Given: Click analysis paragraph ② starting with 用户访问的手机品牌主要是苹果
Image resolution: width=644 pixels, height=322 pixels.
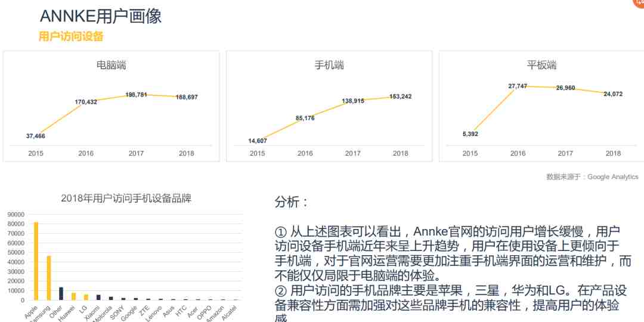Looking at the screenshot, I should pyautogui.click(x=451, y=304).
